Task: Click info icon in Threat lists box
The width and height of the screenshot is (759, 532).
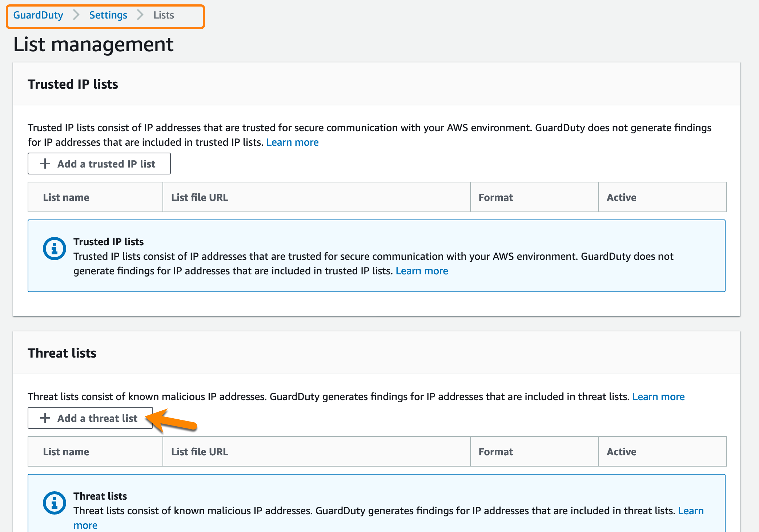Action: 55,503
